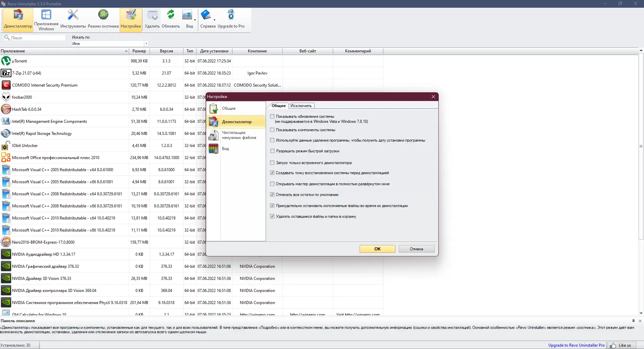The width and height of the screenshot is (644, 349).
Task: Click the search magnifier icon
Action: click(x=7, y=38)
